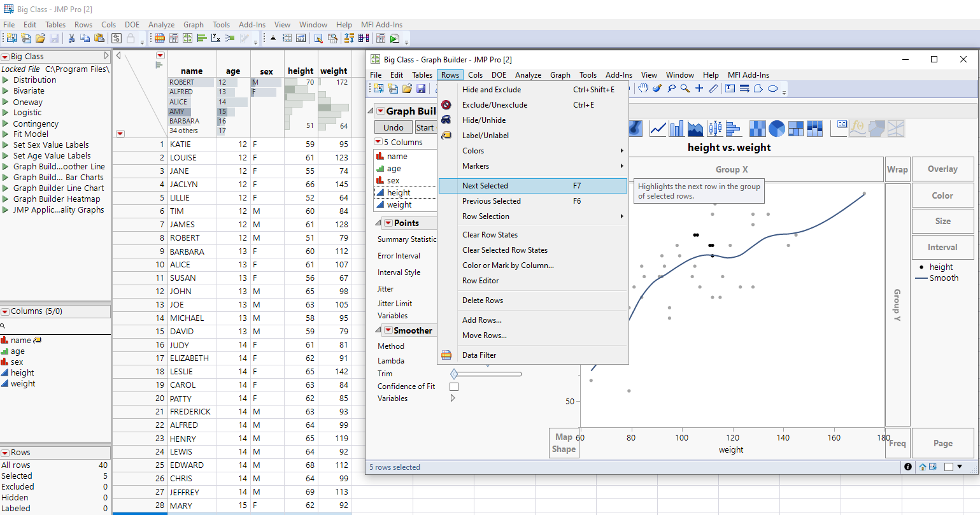The height and width of the screenshot is (515, 980).
Task: Adjust the Trim slider handle
Action: tap(454, 374)
